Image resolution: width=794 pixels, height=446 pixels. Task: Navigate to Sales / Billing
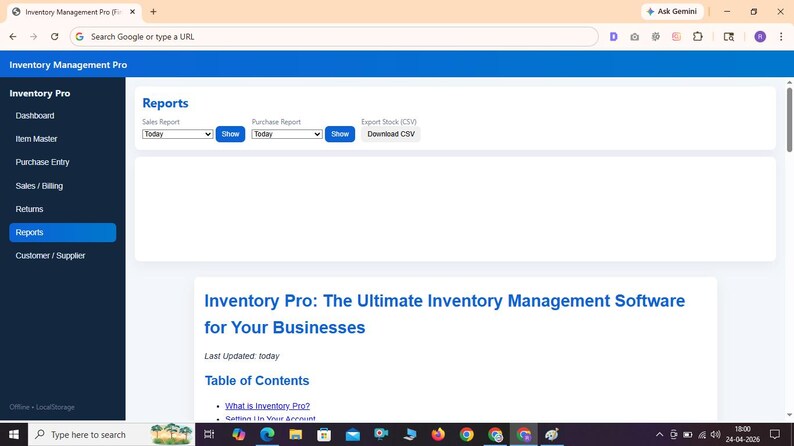[x=62, y=186]
